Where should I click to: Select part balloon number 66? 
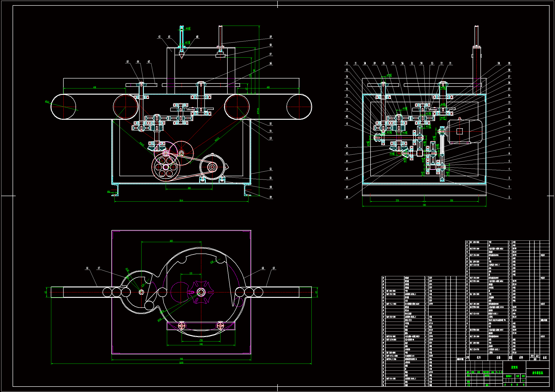87,268
